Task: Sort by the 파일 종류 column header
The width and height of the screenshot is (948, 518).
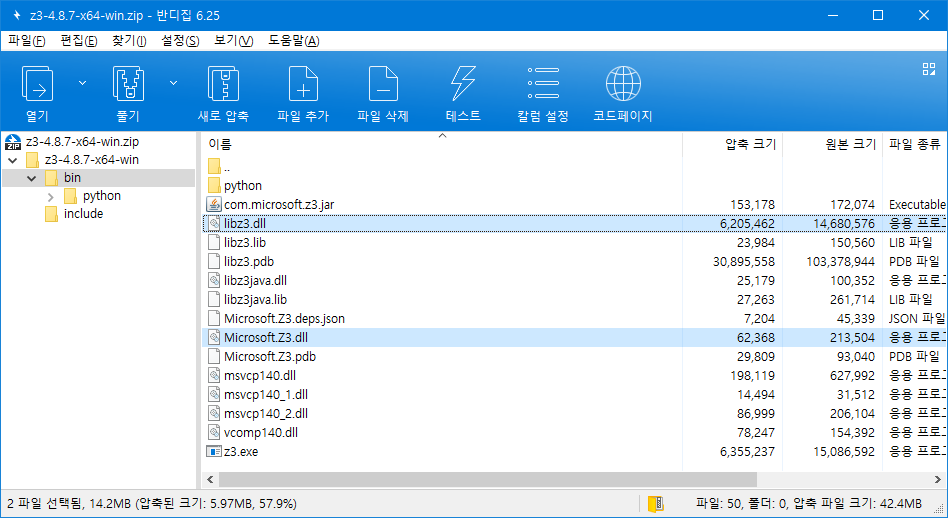Action: pyautogui.click(x=915, y=144)
